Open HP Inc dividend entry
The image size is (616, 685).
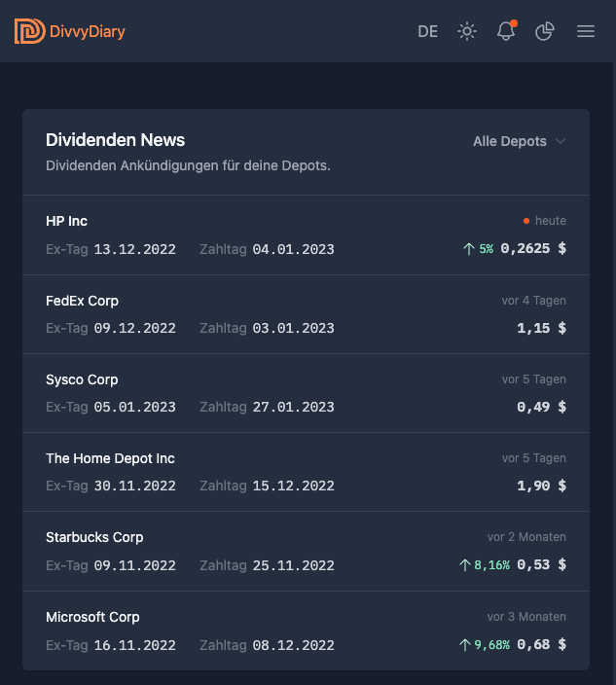pyautogui.click(x=66, y=221)
